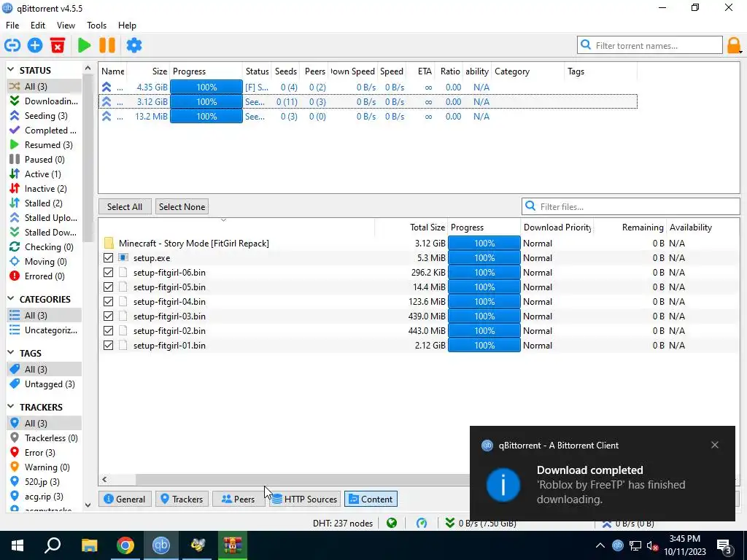Uncheck the setup-fitgirl-01.bin checkbox
The height and width of the screenshot is (560, 747).
click(108, 346)
